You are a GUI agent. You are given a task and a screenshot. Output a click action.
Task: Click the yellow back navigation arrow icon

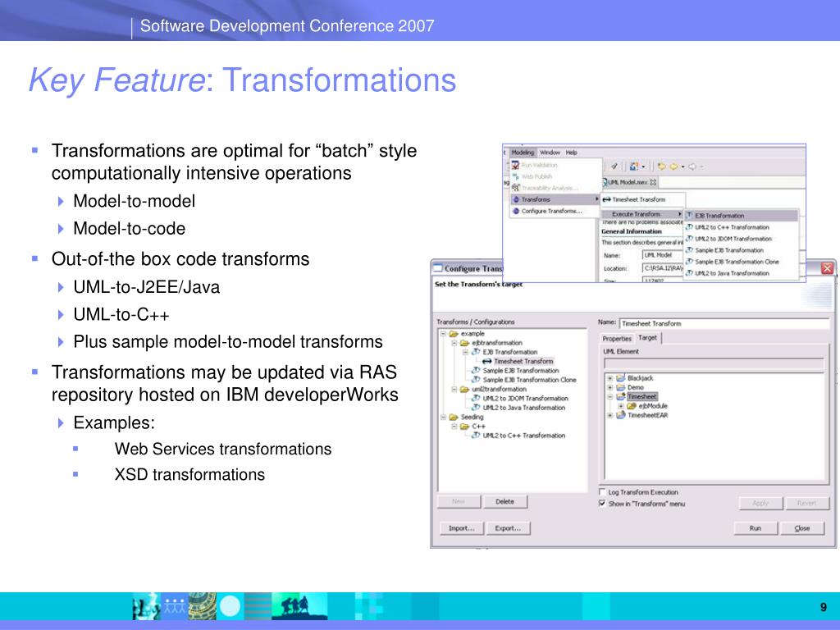tap(662, 167)
